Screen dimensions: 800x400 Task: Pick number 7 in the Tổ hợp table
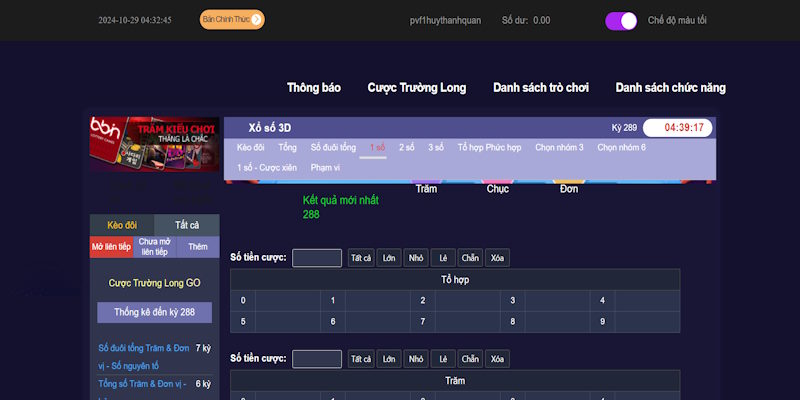(423, 321)
